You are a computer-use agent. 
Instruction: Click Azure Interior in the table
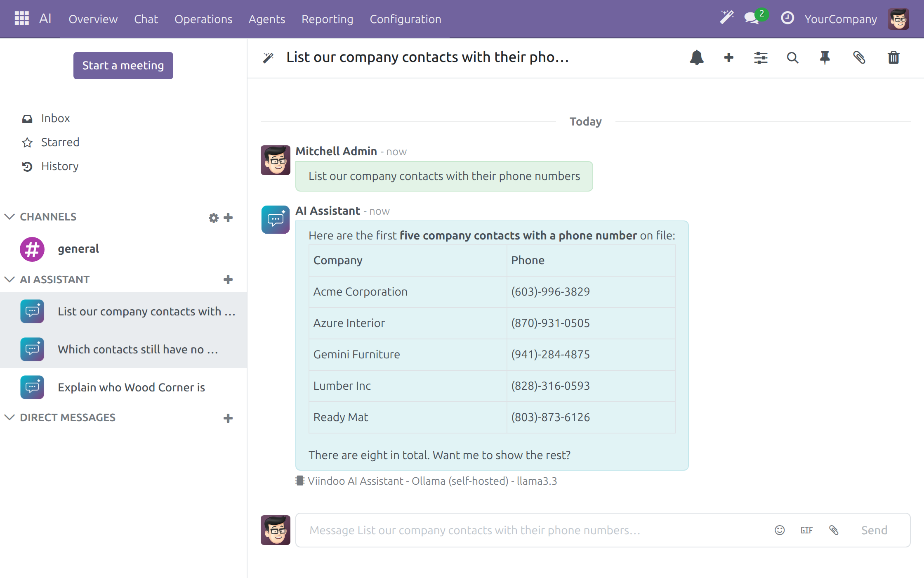point(349,323)
